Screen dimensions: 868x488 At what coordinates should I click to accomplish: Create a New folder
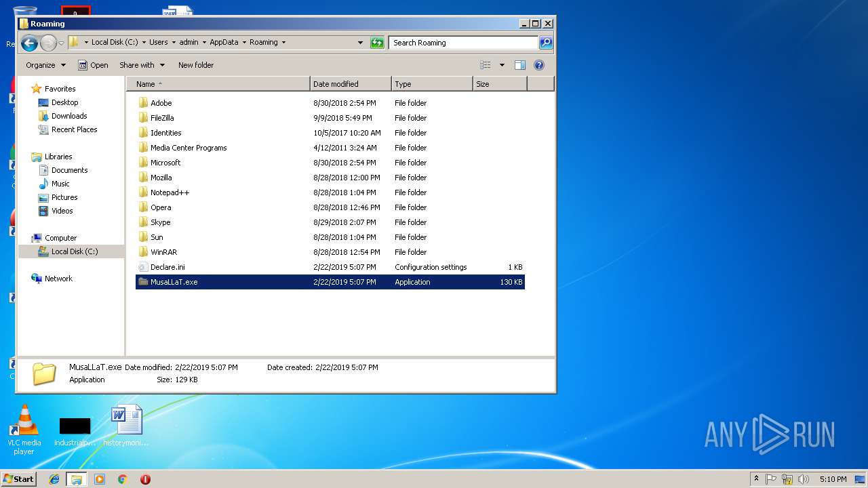pyautogui.click(x=196, y=65)
